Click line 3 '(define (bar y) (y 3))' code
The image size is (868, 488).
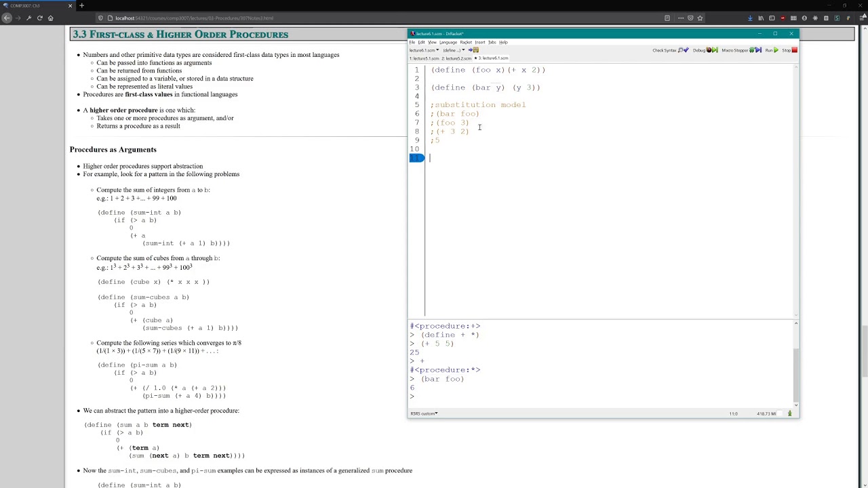486,87
